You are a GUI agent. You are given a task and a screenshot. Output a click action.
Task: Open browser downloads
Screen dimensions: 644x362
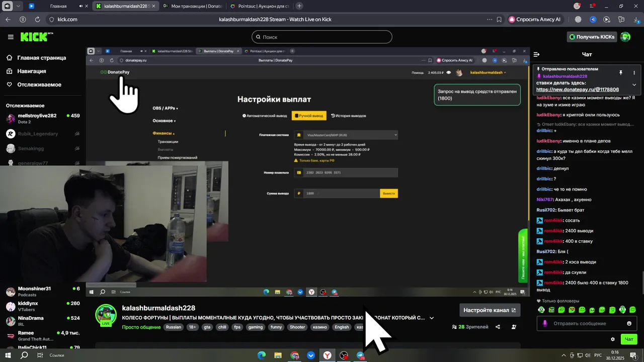636,19
